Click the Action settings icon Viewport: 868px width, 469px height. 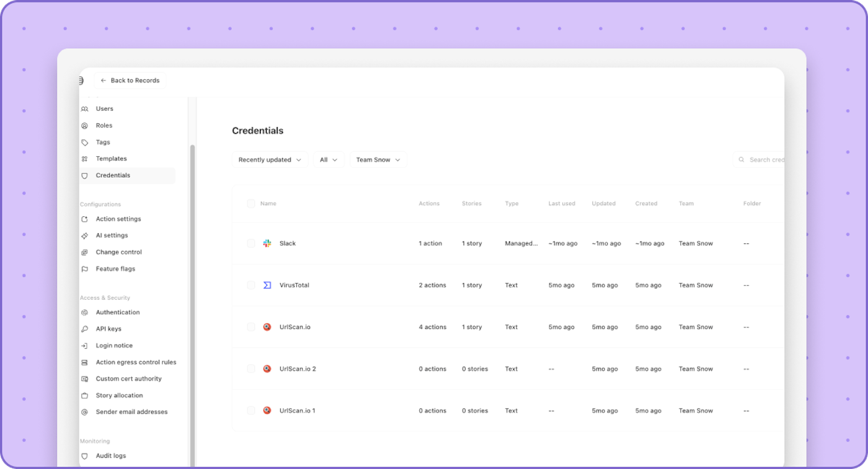point(85,219)
